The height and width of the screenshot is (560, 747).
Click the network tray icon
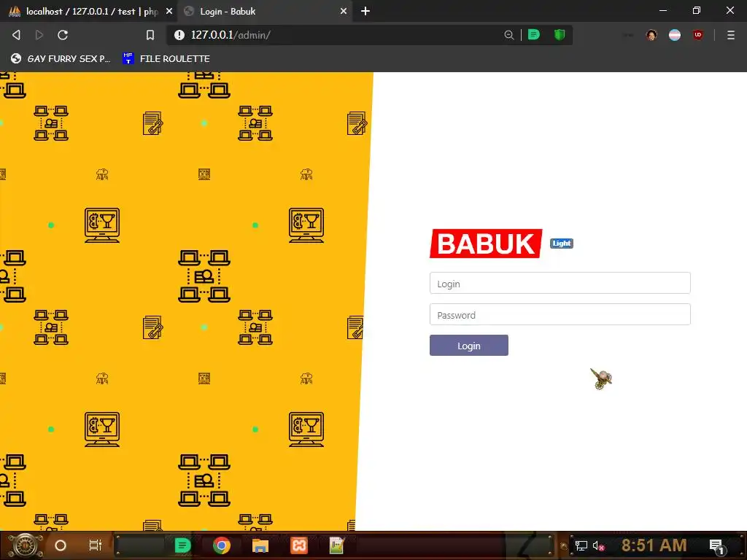pyautogui.click(x=581, y=545)
